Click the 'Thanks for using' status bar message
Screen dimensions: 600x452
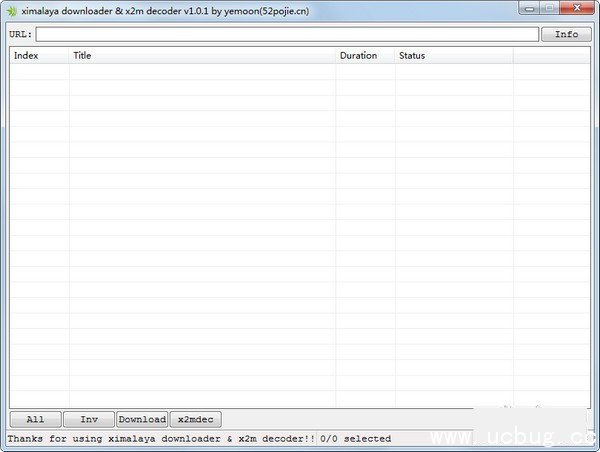coord(160,439)
